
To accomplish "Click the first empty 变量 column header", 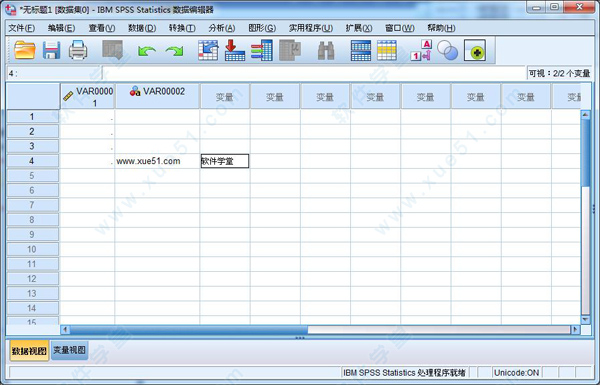I will [x=225, y=96].
